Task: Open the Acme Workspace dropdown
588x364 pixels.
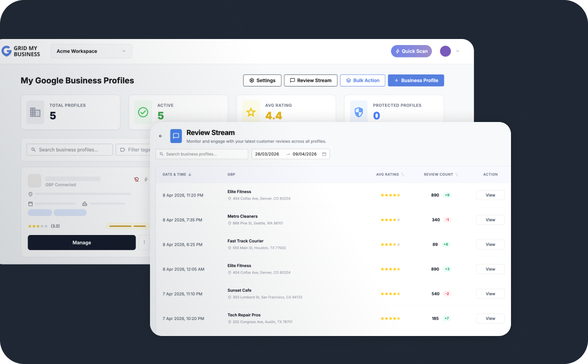Action: click(x=91, y=51)
